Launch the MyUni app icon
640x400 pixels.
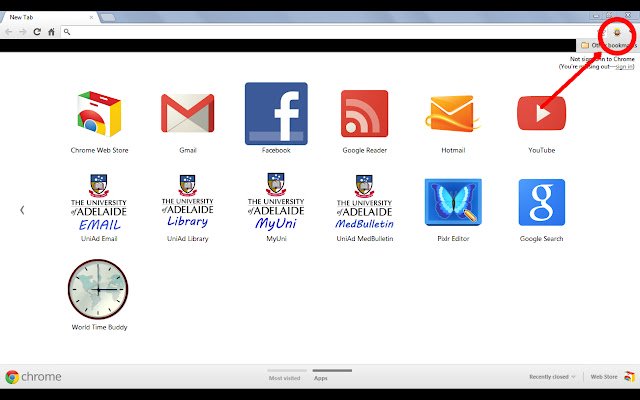tap(276, 201)
